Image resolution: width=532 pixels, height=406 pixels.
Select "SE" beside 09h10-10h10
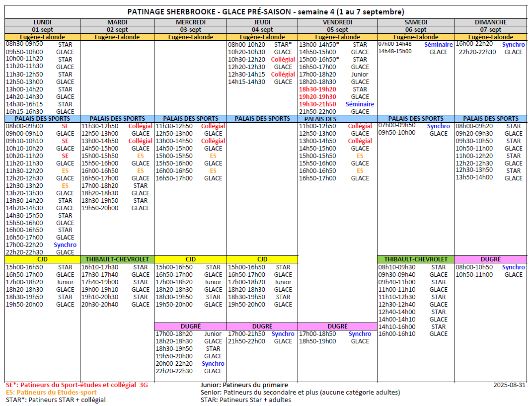coord(65,141)
